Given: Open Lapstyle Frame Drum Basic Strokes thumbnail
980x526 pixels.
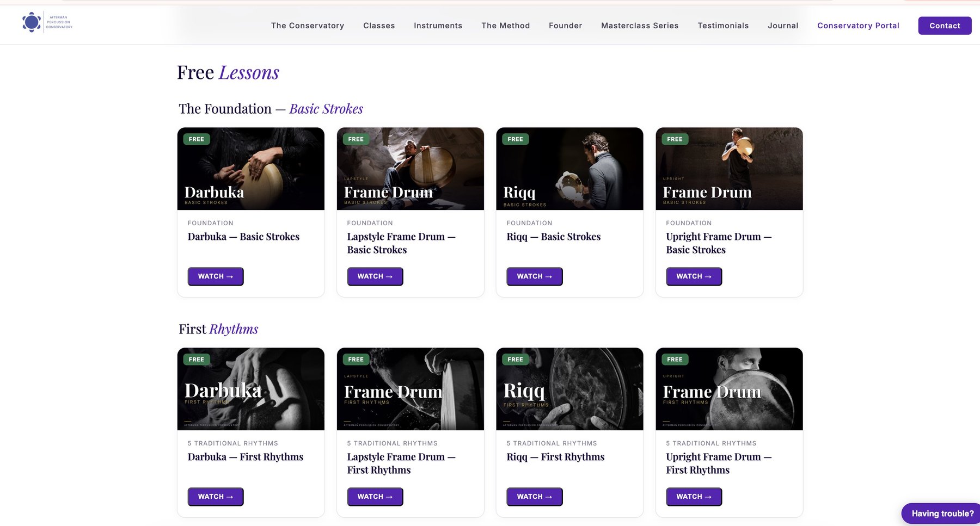Looking at the screenshot, I should click(411, 169).
